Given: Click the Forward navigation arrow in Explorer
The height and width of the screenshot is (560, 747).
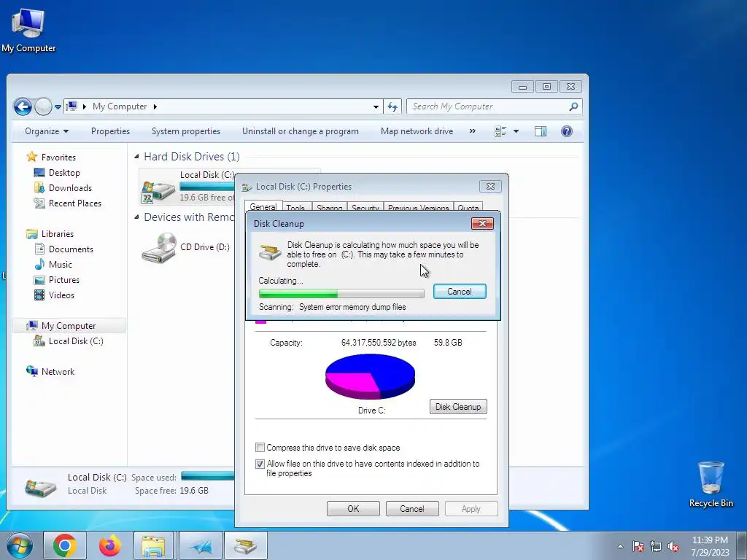Looking at the screenshot, I should [x=43, y=106].
